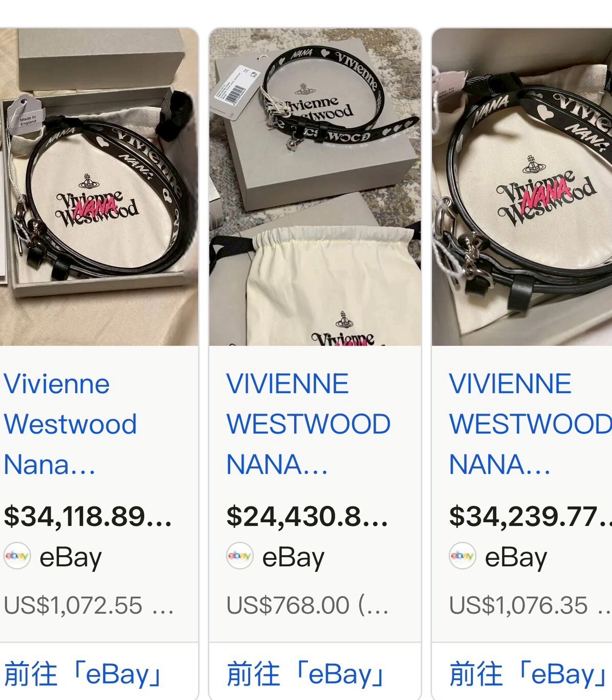The width and height of the screenshot is (612, 700).
Task: Select the $34,239.77 price
Action: 530,516
